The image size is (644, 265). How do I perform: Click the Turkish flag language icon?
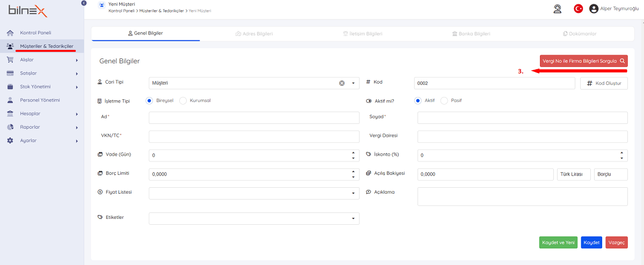578,9
